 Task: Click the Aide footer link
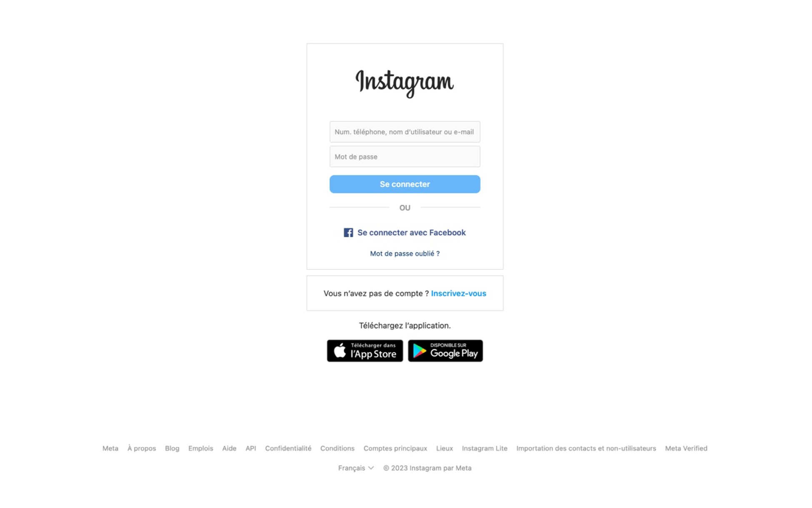click(x=229, y=448)
